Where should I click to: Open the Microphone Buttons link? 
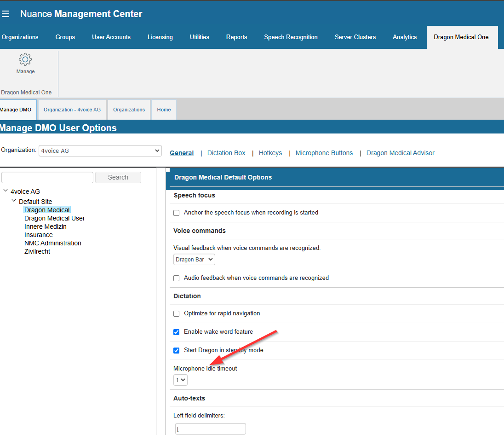[x=324, y=153]
